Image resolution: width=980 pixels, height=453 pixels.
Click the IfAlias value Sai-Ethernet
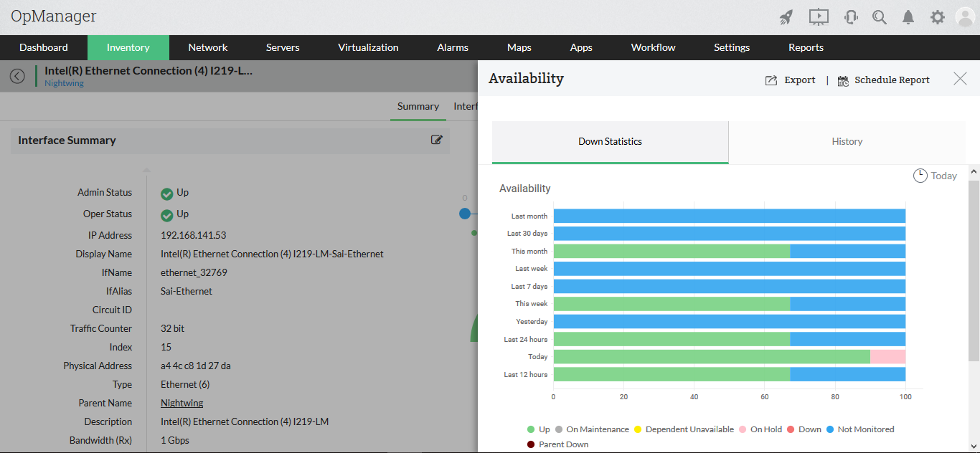point(187,291)
